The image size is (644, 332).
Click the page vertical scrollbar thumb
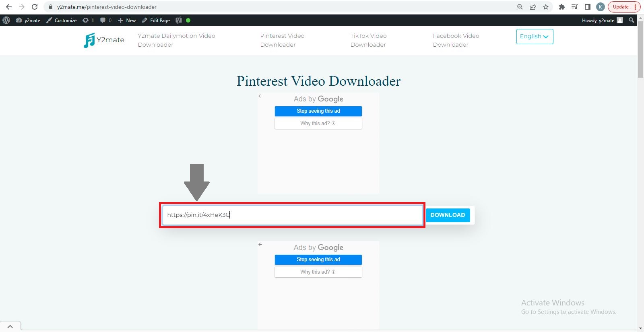640,49
